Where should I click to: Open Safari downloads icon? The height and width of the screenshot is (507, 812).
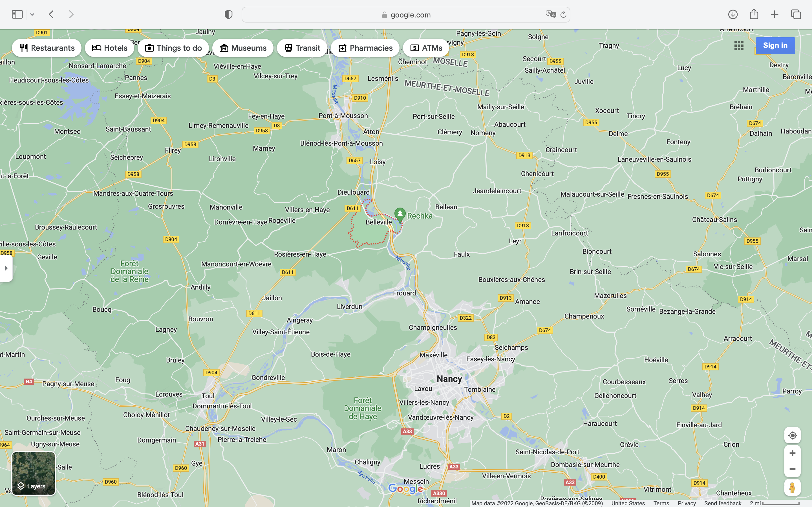pos(733,14)
